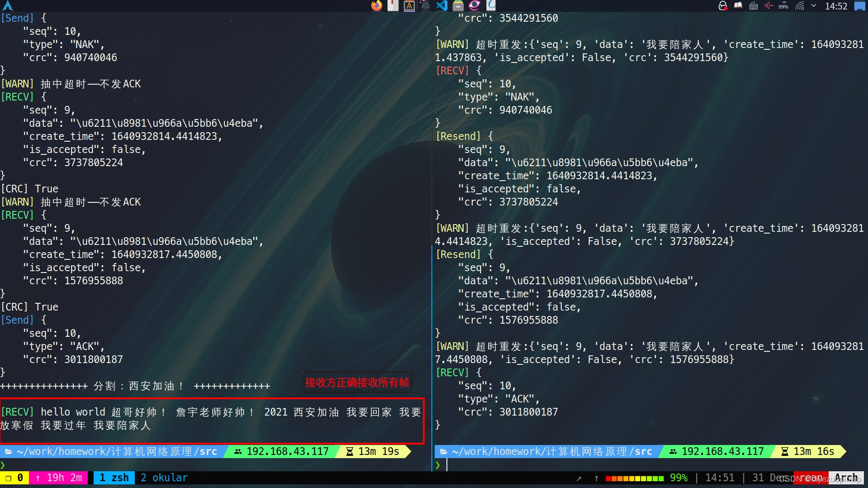The image size is (868, 488).
Task: Expand the system tray chevron
Action: (813, 6)
